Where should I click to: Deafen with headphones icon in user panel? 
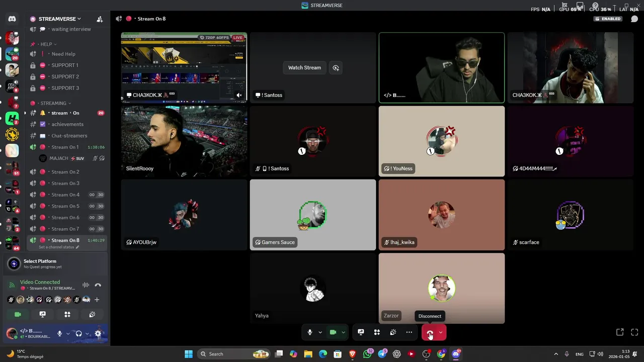point(79,333)
